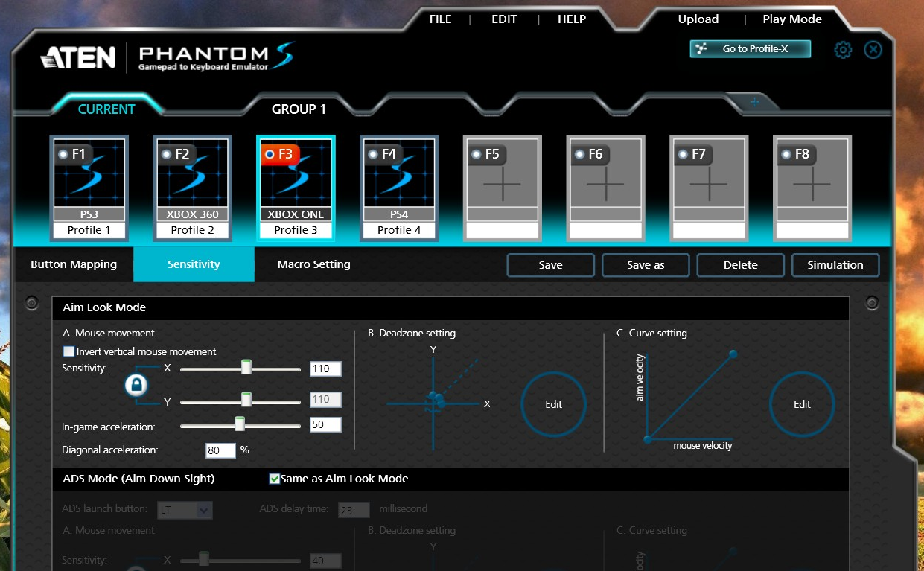Open the CURRENT group tab
Image resolution: width=924 pixels, height=571 pixels.
point(106,109)
